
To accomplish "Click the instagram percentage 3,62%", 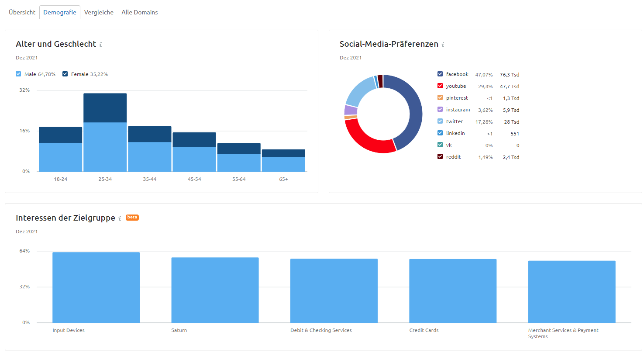I will coord(486,110).
